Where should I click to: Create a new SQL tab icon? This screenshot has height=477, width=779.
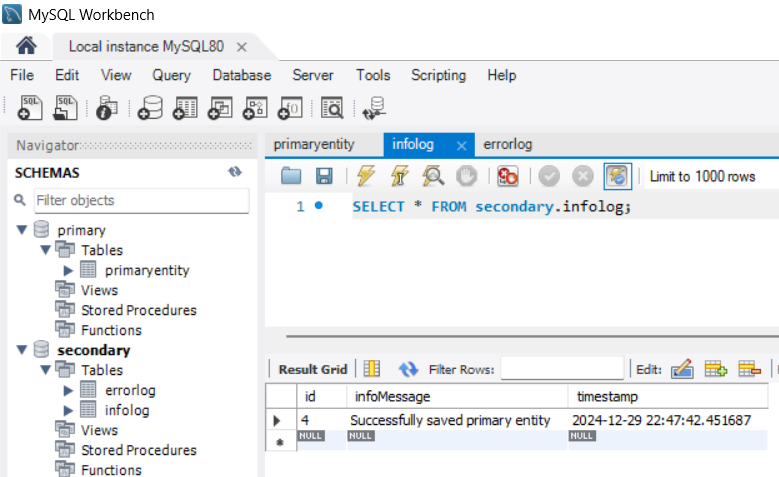(x=30, y=108)
